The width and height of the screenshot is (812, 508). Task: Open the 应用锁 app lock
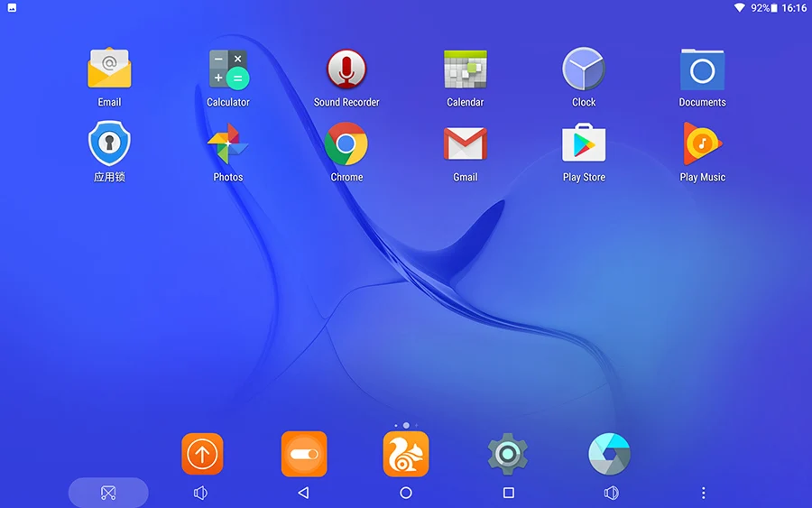(x=109, y=143)
